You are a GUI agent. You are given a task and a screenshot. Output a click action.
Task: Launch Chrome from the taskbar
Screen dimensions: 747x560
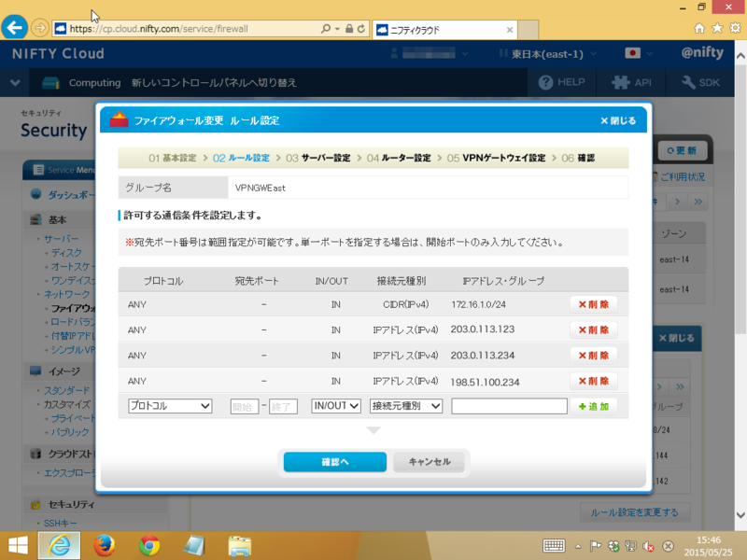[x=149, y=544]
